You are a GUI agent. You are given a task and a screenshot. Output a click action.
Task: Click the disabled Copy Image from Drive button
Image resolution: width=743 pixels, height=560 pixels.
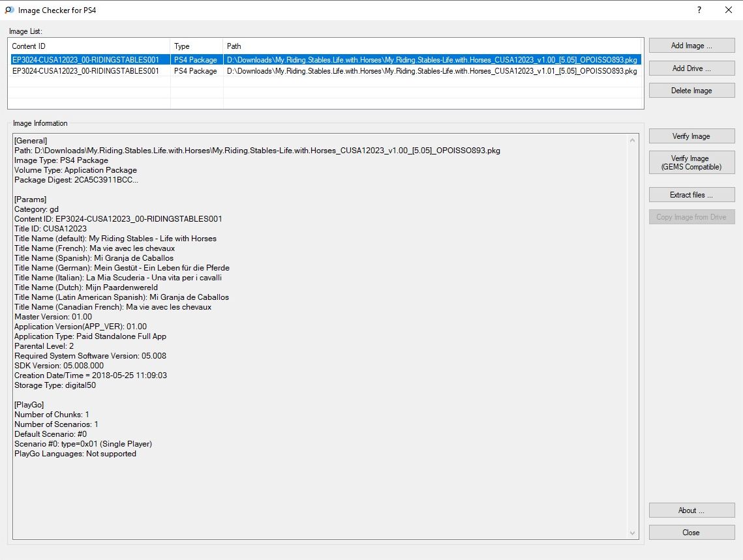pyautogui.click(x=691, y=217)
